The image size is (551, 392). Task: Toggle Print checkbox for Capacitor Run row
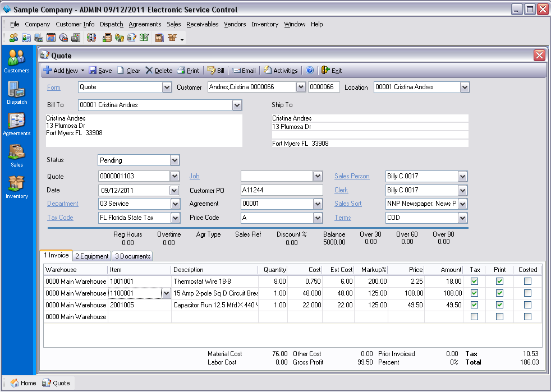pos(499,305)
